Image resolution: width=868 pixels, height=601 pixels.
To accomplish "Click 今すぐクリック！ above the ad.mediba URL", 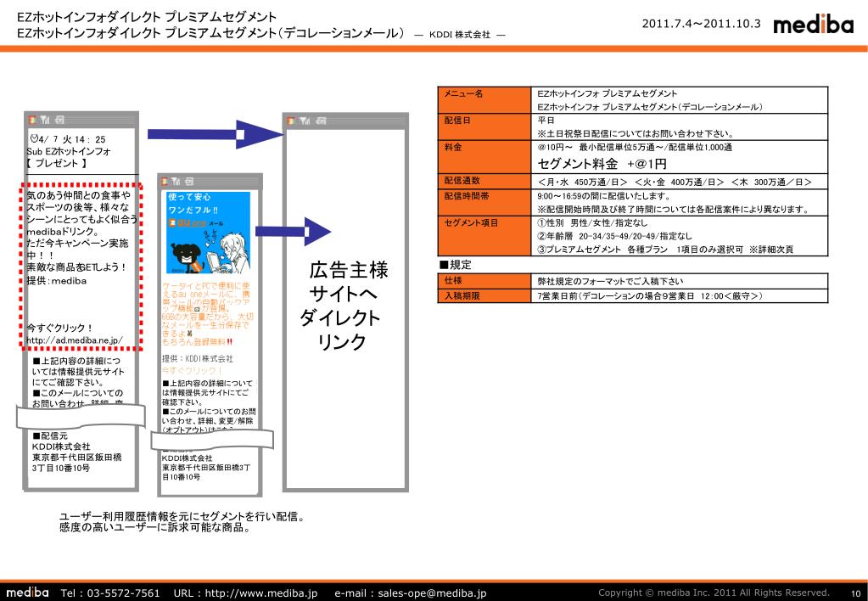I will (59, 328).
